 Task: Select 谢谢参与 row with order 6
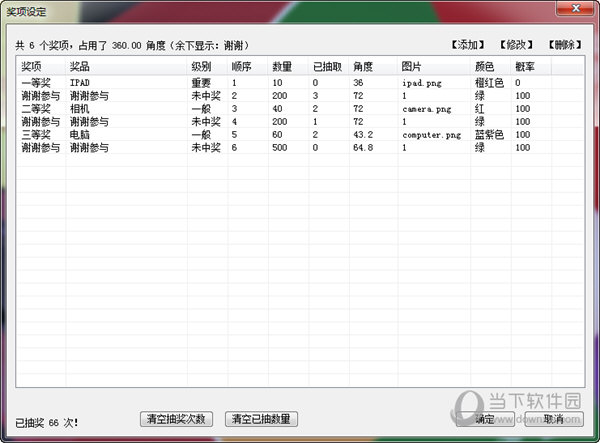coord(300,148)
